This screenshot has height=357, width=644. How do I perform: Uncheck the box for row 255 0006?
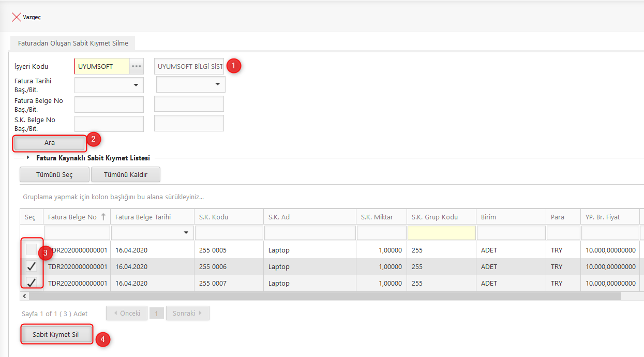pos(32,266)
